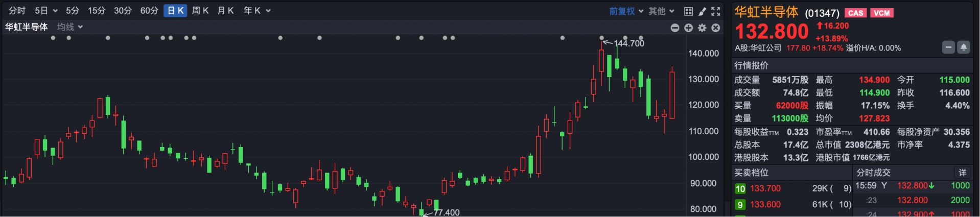Viewport: 980px width, 217px height.
Task: Click the 换手 value 4.40%
Action: (957, 106)
